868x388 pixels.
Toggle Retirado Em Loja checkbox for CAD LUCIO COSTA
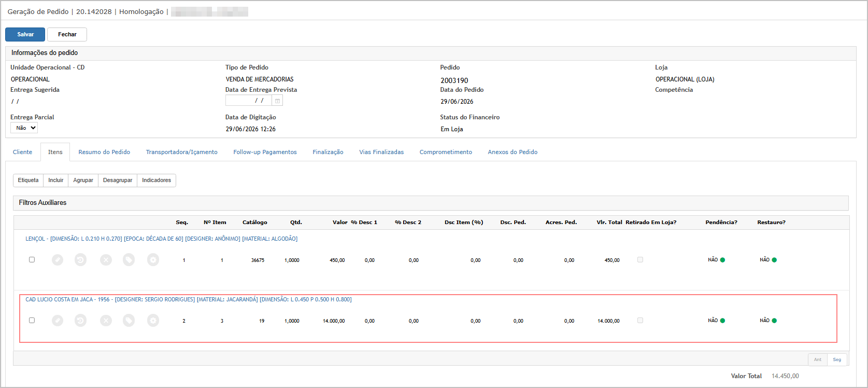tap(640, 320)
